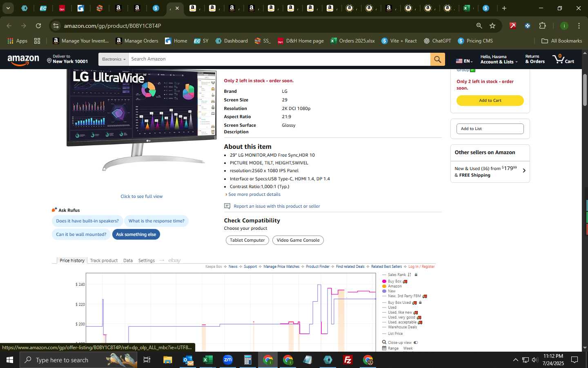Toggle the Used, like new series
Image resolution: width=588 pixels, height=368 pixels.
pyautogui.click(x=400, y=312)
